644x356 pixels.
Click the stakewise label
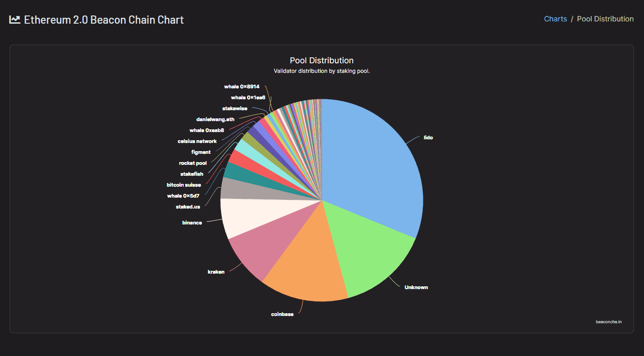point(235,108)
